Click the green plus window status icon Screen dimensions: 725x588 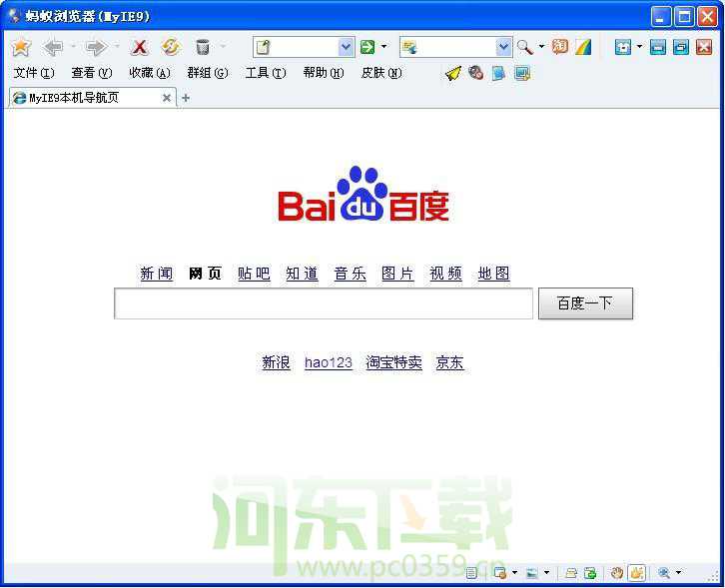point(590,573)
